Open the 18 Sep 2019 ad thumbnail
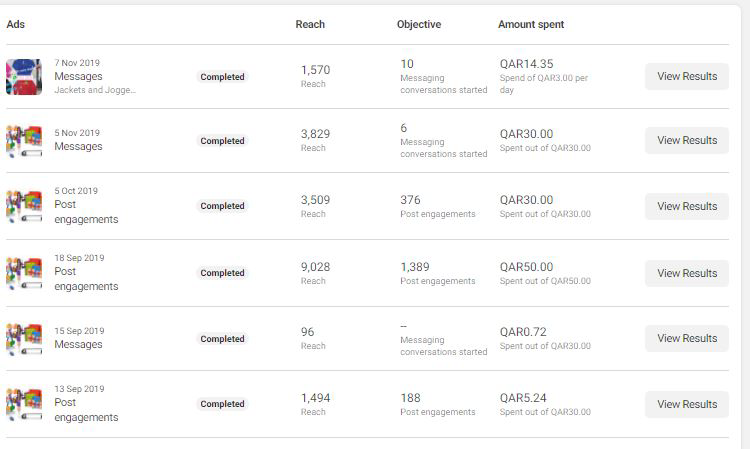This screenshot has height=449, width=750. pyautogui.click(x=24, y=273)
